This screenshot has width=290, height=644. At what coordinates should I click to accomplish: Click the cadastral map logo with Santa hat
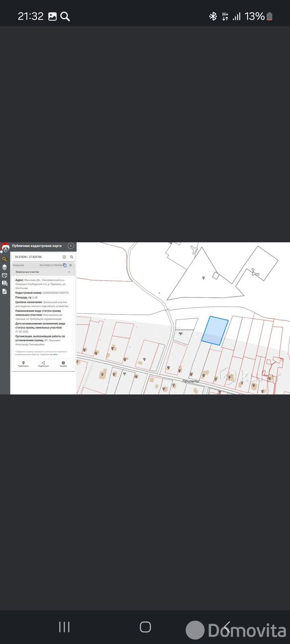[x=5, y=247]
